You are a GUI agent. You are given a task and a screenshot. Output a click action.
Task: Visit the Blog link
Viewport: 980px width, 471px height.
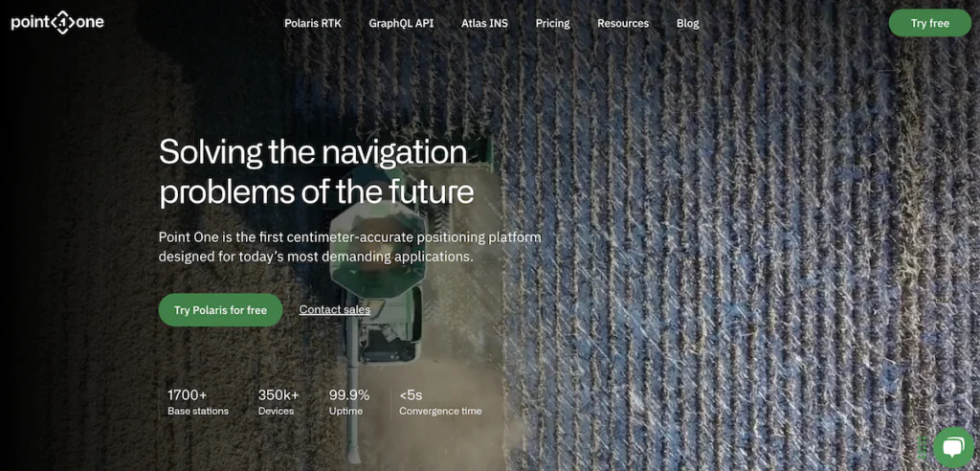(687, 24)
